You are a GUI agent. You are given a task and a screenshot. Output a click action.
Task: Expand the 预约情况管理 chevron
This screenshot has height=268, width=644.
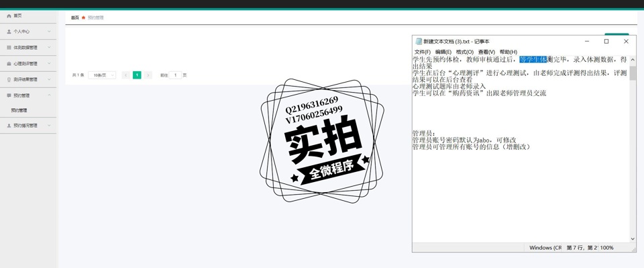coord(49,126)
